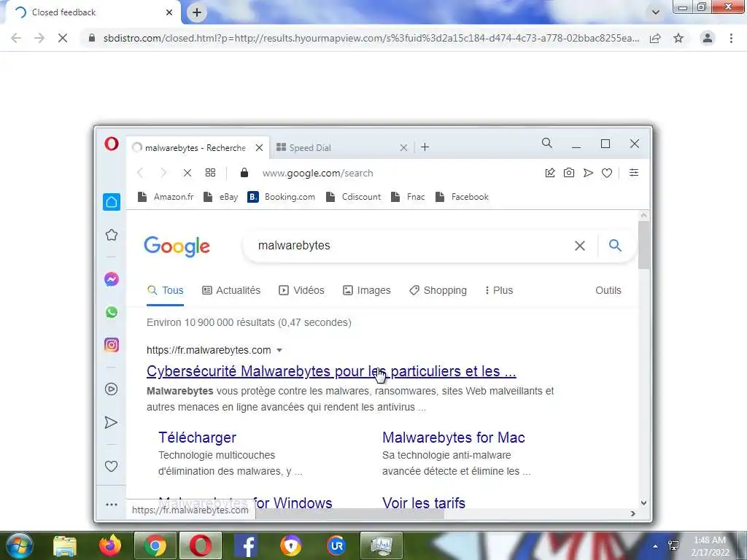The height and width of the screenshot is (560, 747).
Task: Open the Player icon in Opera sidebar
Action: [x=111, y=389]
